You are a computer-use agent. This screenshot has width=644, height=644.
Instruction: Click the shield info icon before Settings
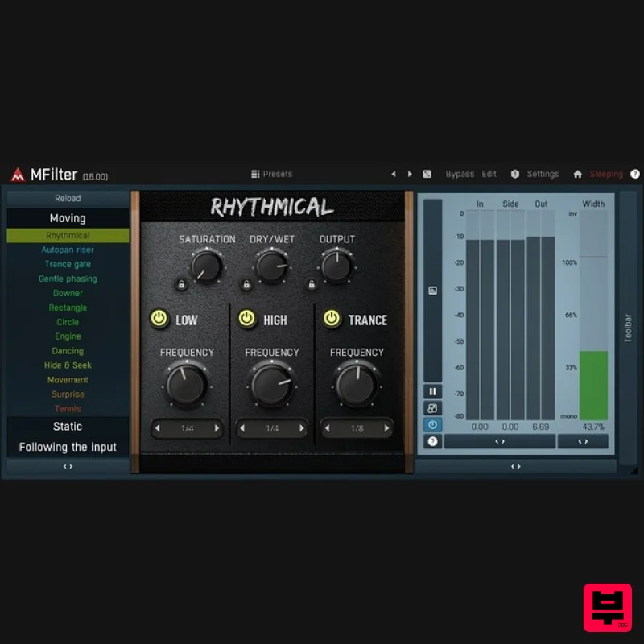514,174
